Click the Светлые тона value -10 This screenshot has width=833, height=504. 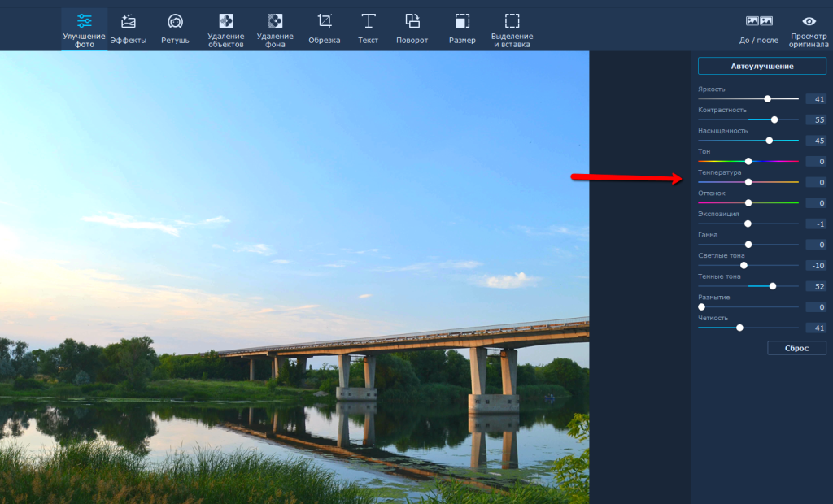click(x=816, y=265)
